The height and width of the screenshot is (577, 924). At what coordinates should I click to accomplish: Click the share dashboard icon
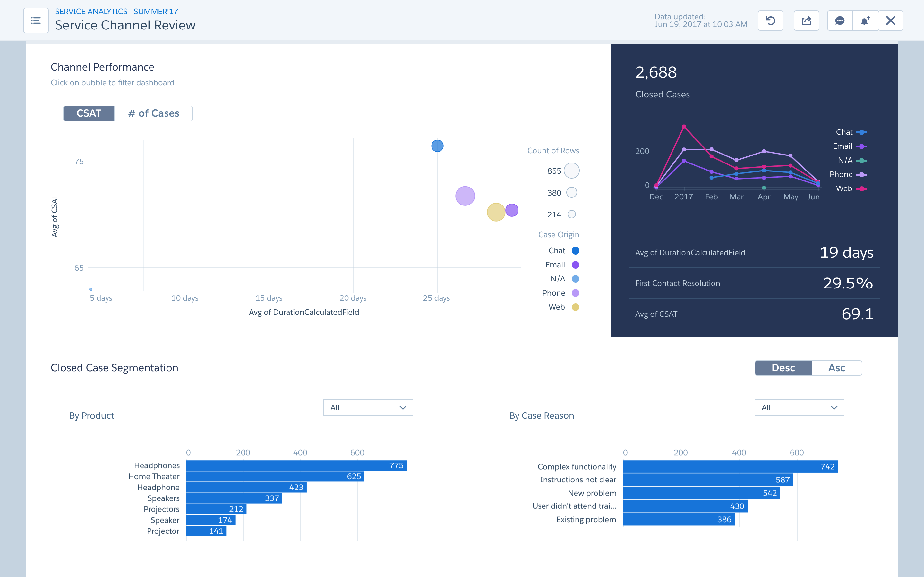806,21
